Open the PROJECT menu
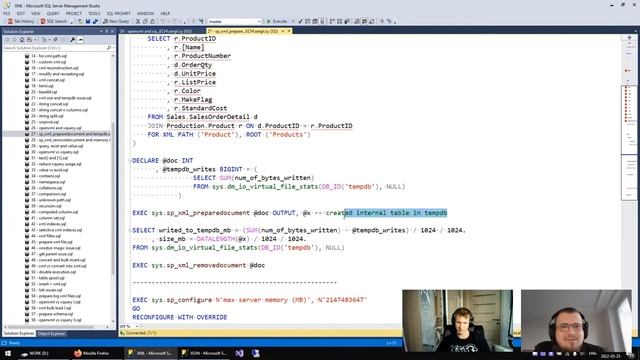This screenshot has width=640, height=360. tap(73, 13)
